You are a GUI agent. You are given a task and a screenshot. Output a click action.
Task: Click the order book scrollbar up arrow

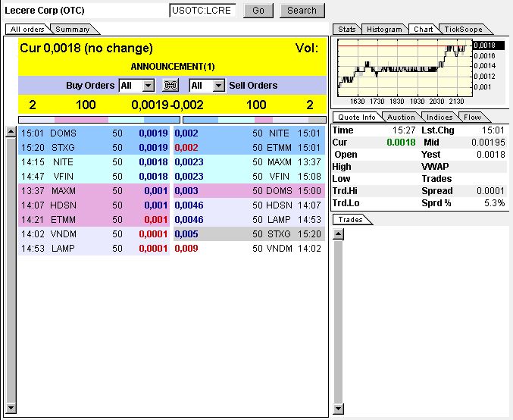(11, 133)
